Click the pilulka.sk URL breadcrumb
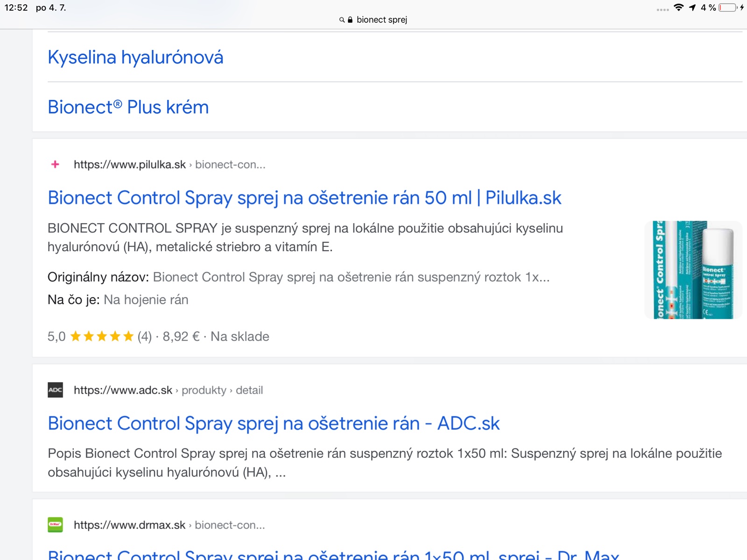The height and width of the screenshot is (560, 747). pyautogui.click(x=169, y=164)
